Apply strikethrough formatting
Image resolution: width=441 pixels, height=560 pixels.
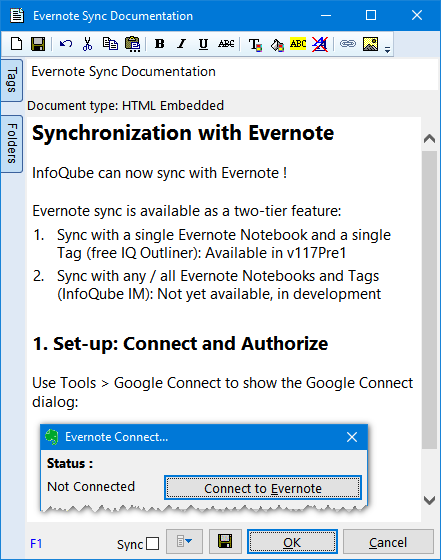(226, 44)
